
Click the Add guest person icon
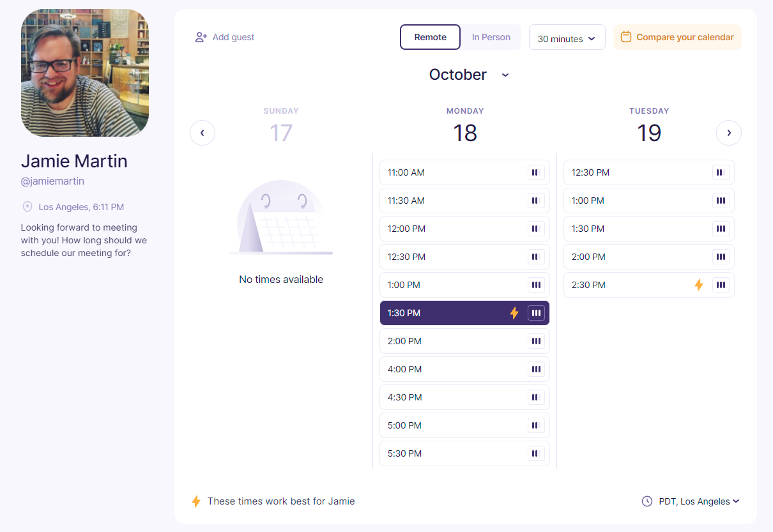201,37
